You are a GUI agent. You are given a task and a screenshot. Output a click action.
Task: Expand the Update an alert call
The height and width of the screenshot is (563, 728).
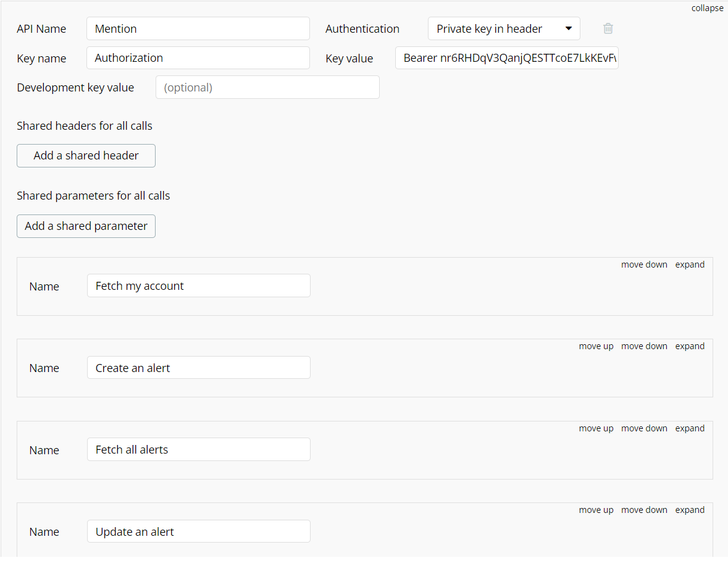click(690, 510)
